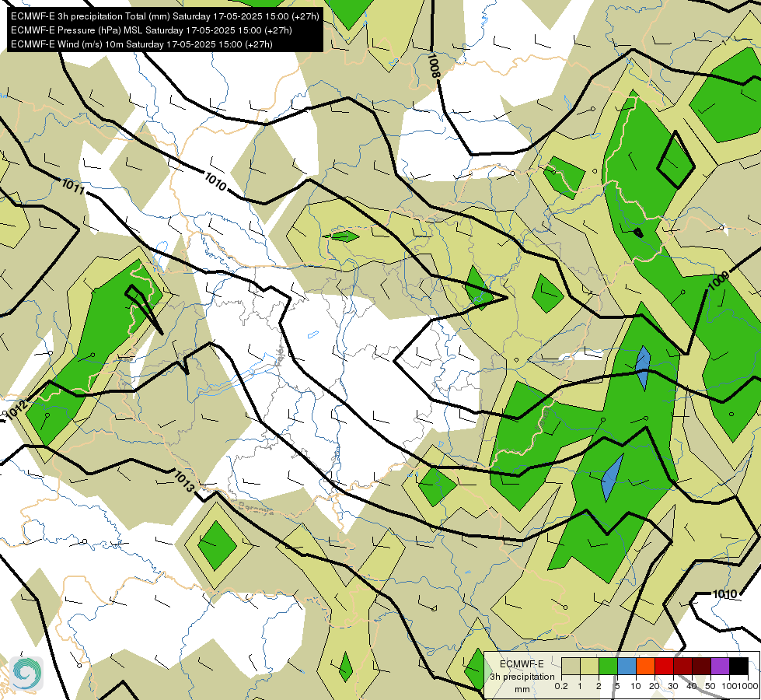Click the 0.2 mm tan legend swatch
The width and height of the screenshot is (761, 700).
[571, 667]
